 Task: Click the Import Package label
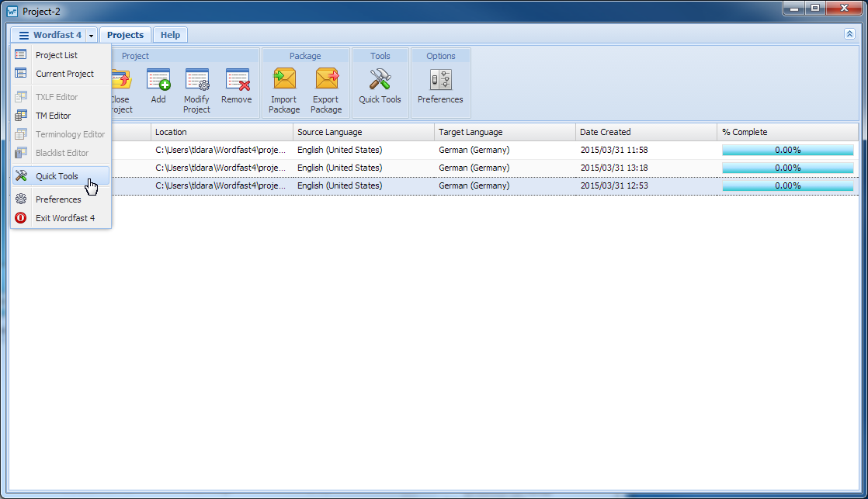284,105
